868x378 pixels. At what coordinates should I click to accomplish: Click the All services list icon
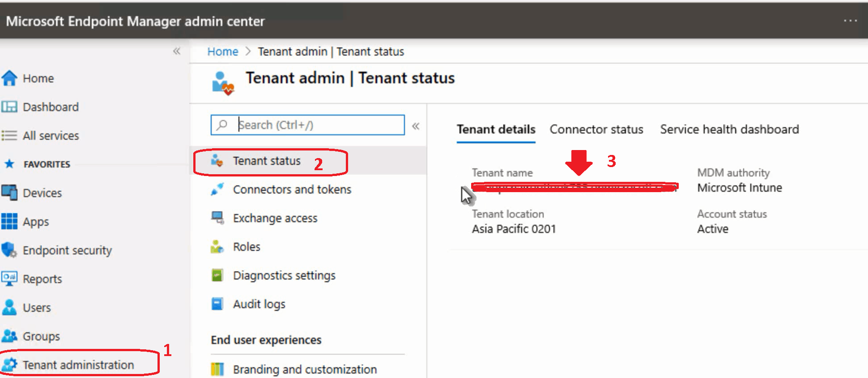tap(9, 135)
